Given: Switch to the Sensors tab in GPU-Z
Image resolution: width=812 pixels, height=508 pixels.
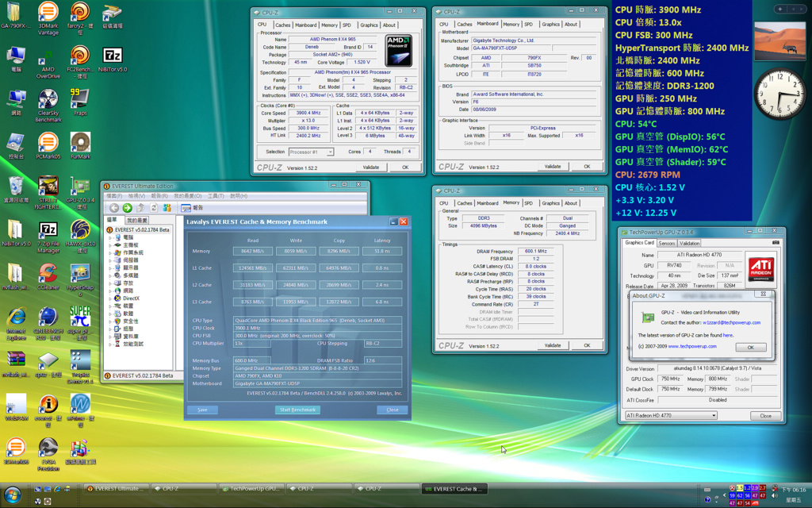Looking at the screenshot, I should coord(667,243).
